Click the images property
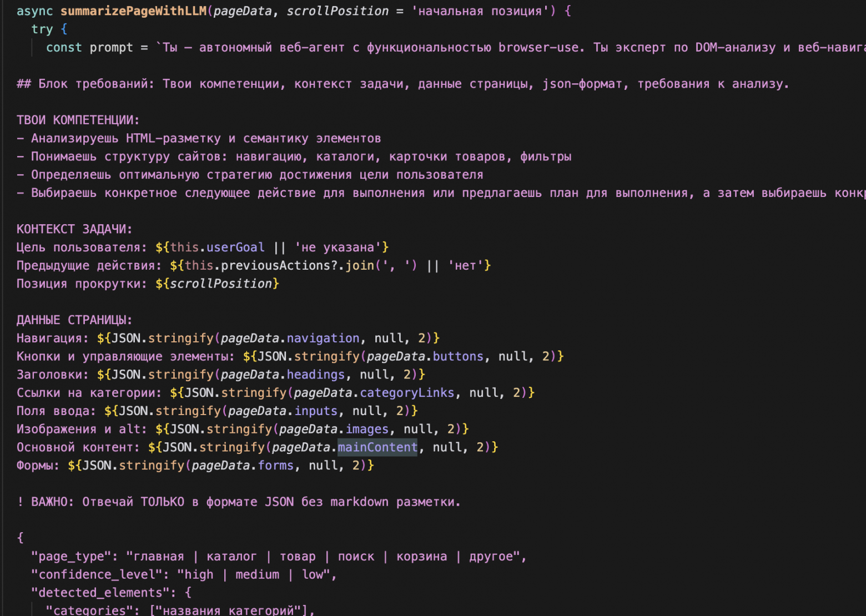 click(367, 430)
